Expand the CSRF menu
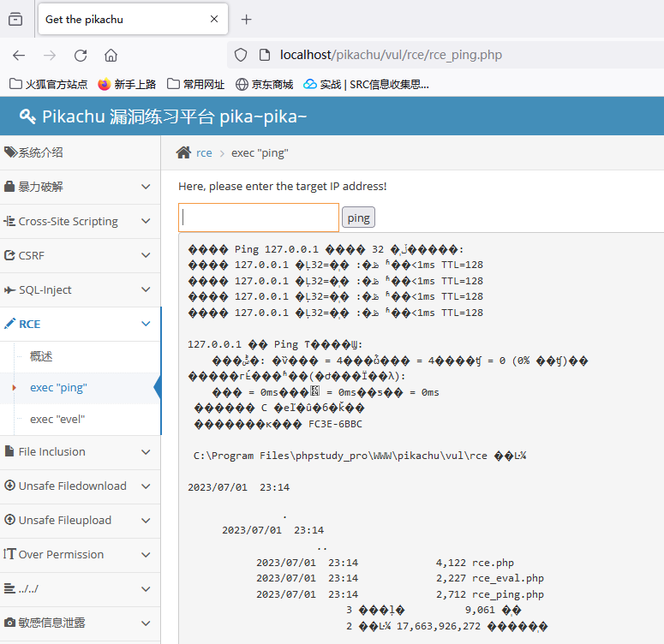Screen dimensions: 664x644 point(80,255)
